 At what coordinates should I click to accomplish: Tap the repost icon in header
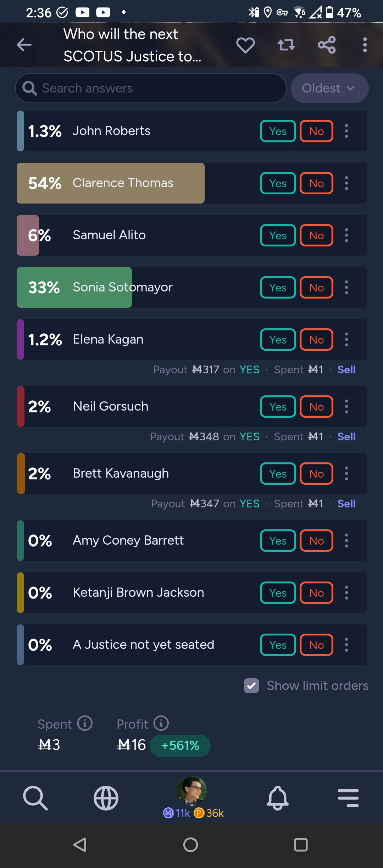(286, 45)
